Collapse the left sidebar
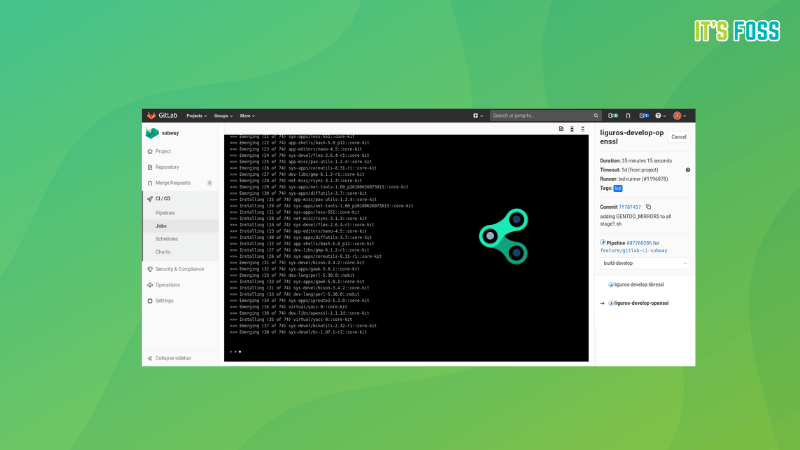This screenshot has width=800, height=450. (172, 357)
